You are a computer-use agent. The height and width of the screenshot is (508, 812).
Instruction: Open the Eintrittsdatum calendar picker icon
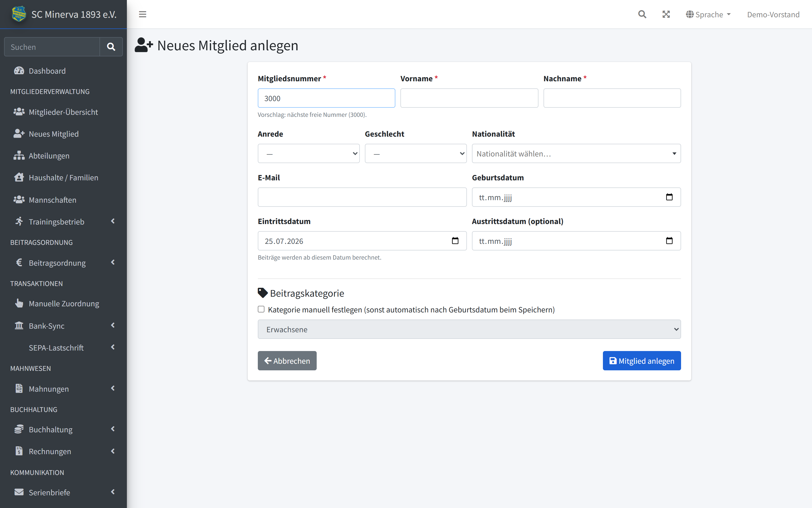click(x=455, y=241)
